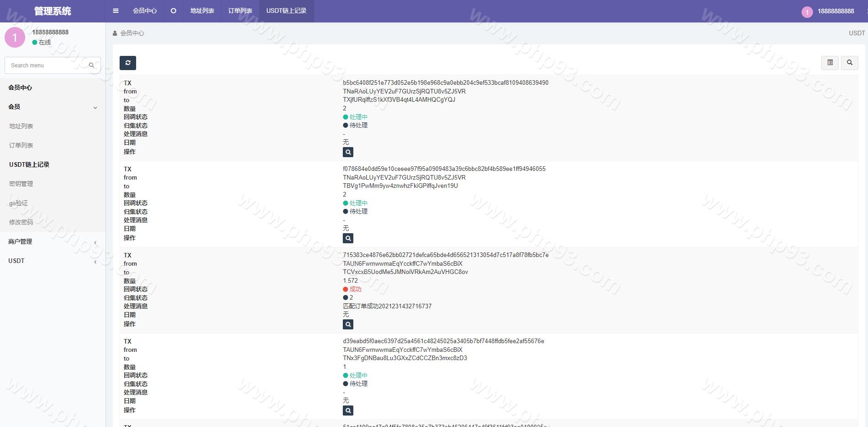The image size is (868, 427).
Task: Click the search menu magnifier icon
Action: [x=92, y=66]
